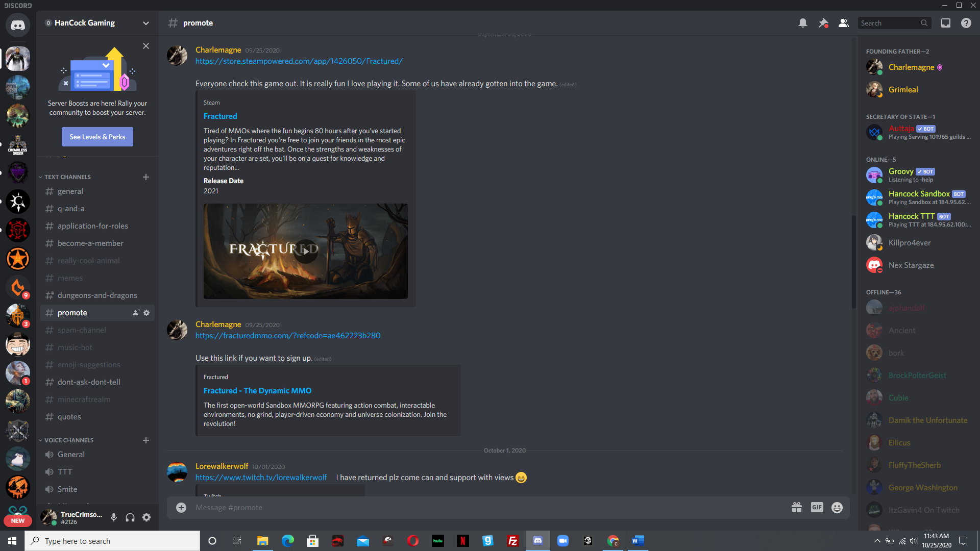This screenshot has width=980, height=551.
Task: Open George Washington member profile
Action: [x=919, y=487]
